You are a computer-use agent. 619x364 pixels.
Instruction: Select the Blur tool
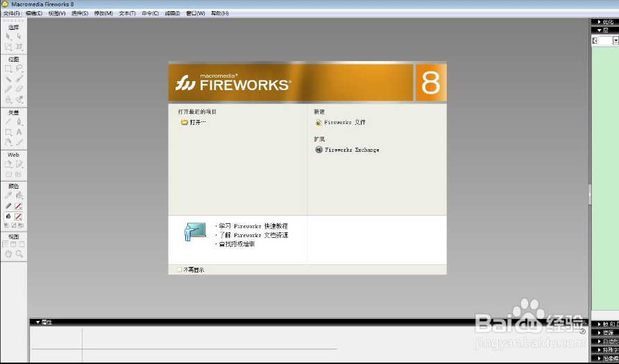tap(8, 99)
